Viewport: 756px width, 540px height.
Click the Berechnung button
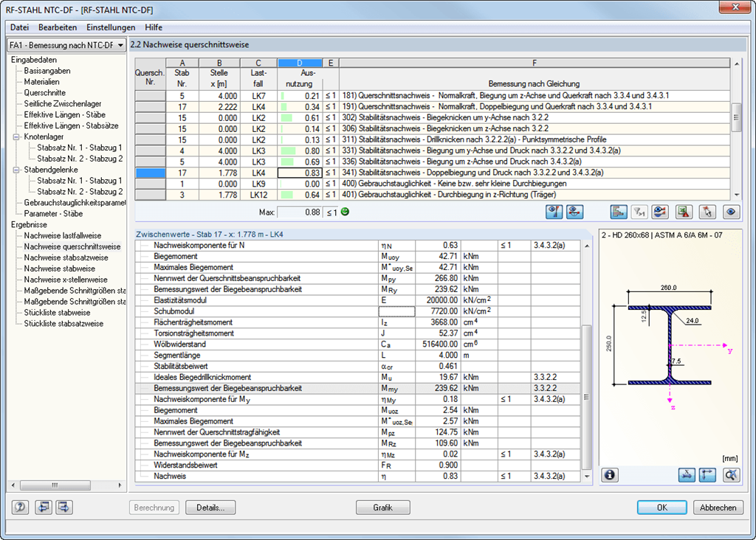click(x=154, y=508)
